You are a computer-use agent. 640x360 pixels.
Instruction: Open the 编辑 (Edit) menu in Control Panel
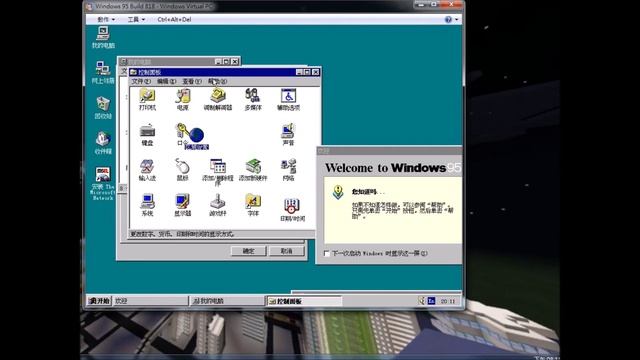tap(167, 81)
